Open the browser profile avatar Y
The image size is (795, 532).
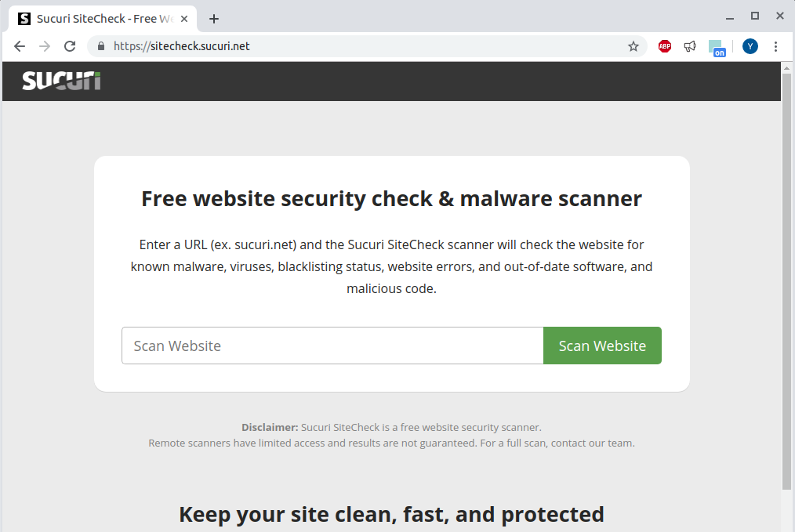click(x=750, y=46)
